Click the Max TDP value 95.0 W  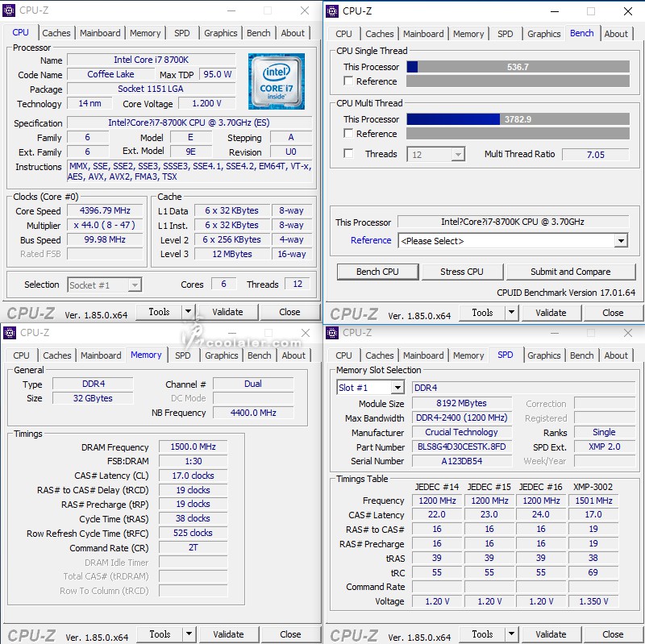[218, 74]
